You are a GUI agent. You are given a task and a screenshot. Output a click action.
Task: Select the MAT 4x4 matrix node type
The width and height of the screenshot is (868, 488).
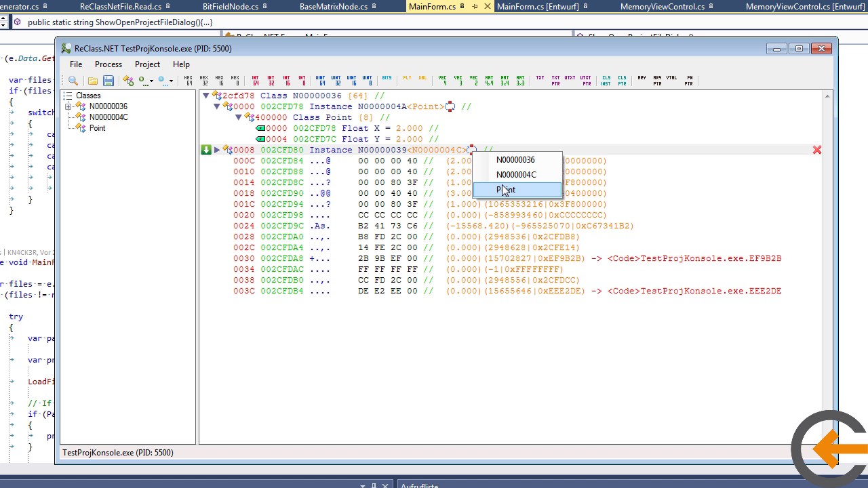[490, 81]
